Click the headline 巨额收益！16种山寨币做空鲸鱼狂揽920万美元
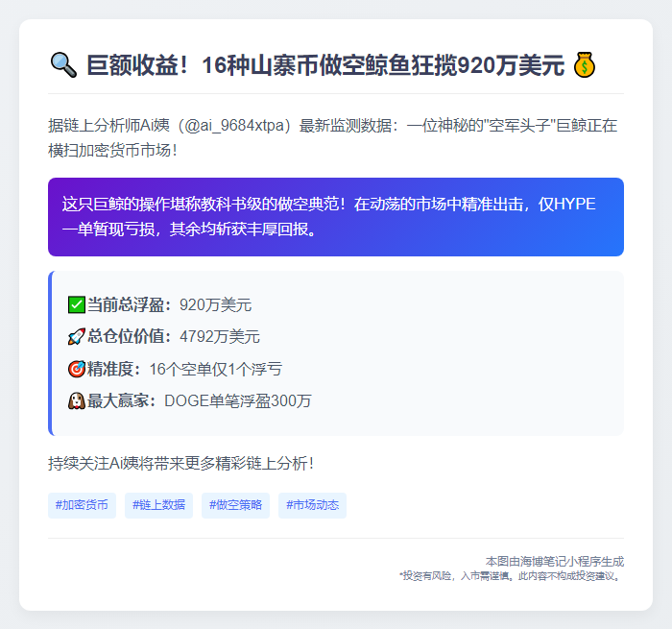672x629 pixels. click(x=325, y=65)
